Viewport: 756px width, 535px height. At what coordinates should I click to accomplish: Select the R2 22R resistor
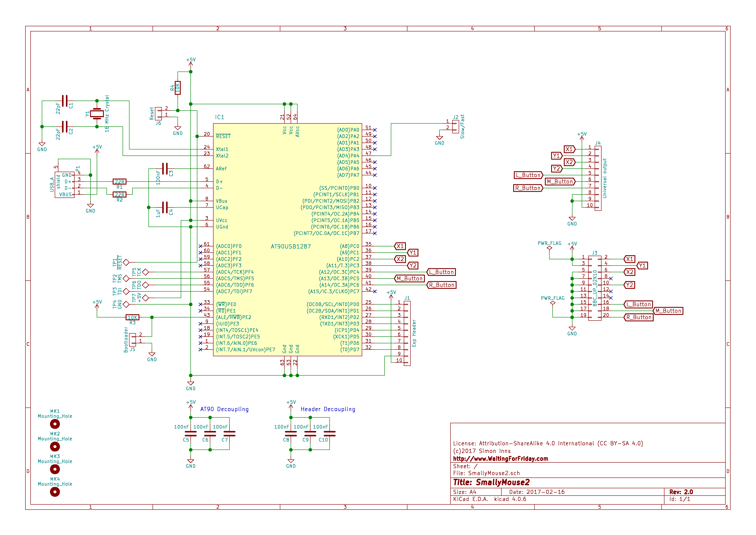click(119, 194)
